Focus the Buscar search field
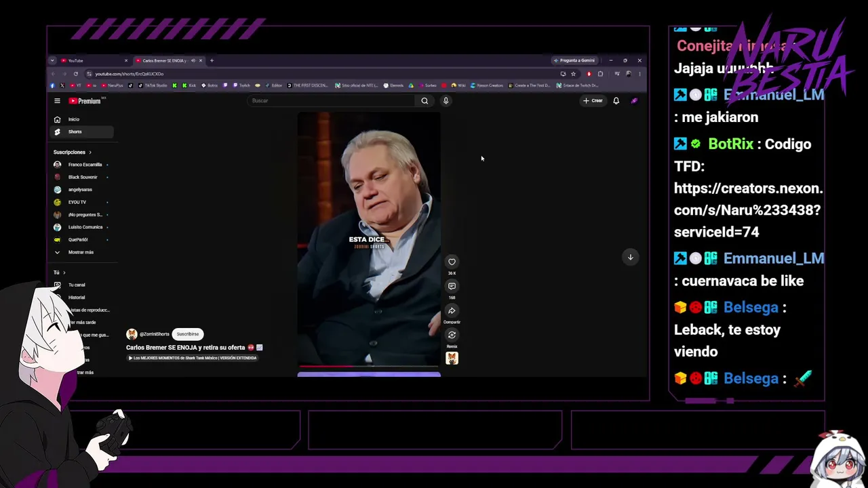This screenshot has width=868, height=488. [x=332, y=101]
